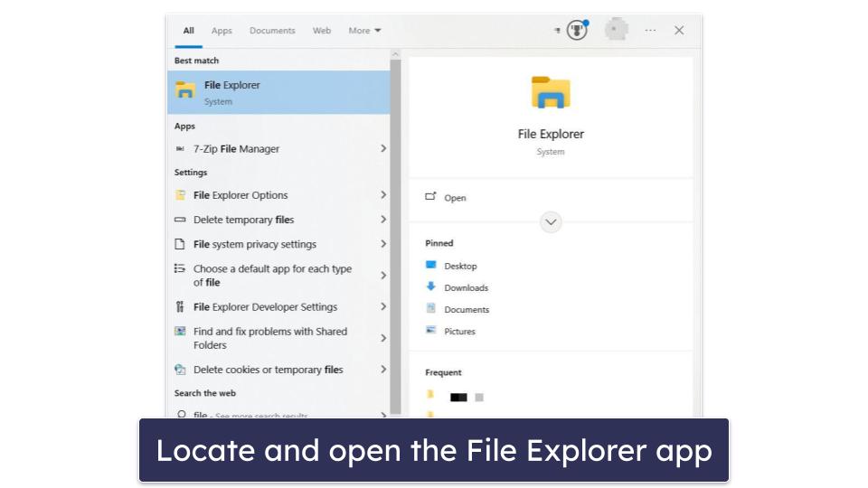The image size is (868, 488).
Task: Expand arrow for File Explorer Options
Action: coord(383,195)
